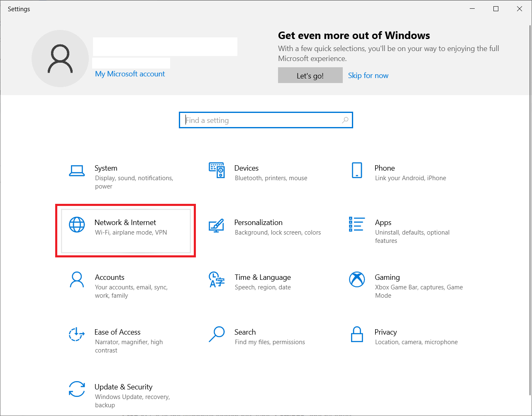Open the Phone settings icon
Screen dimensions: 532x416
click(x=357, y=170)
